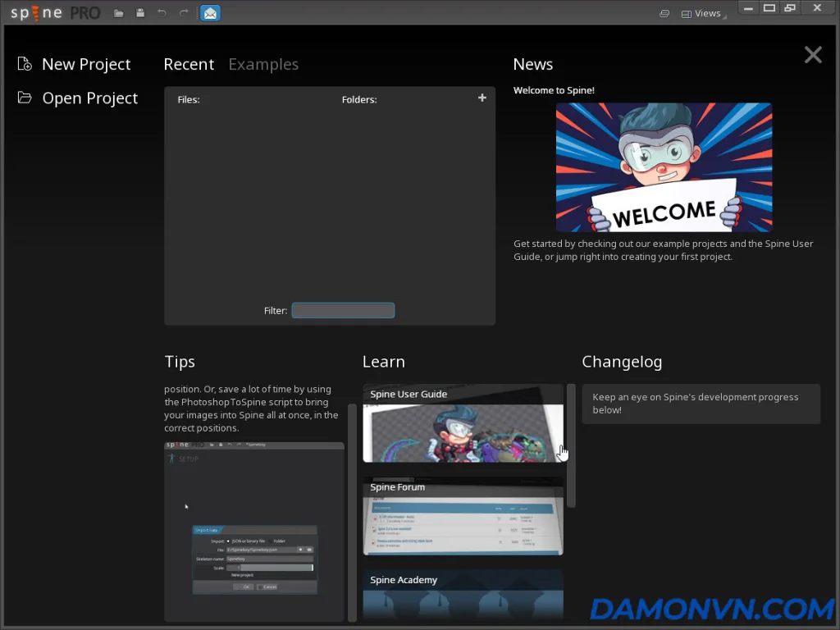The width and height of the screenshot is (840, 630).
Task: Toggle the welcome screen envelope icon
Action: coord(210,13)
